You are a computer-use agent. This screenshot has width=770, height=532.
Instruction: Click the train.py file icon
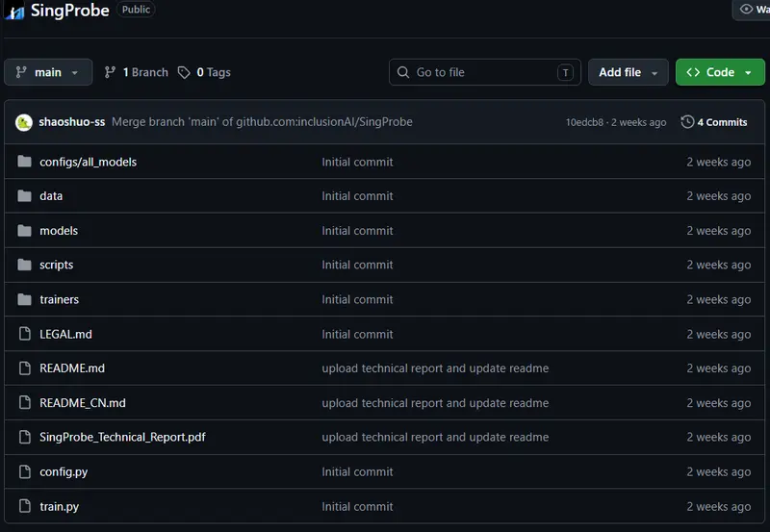[x=25, y=506]
